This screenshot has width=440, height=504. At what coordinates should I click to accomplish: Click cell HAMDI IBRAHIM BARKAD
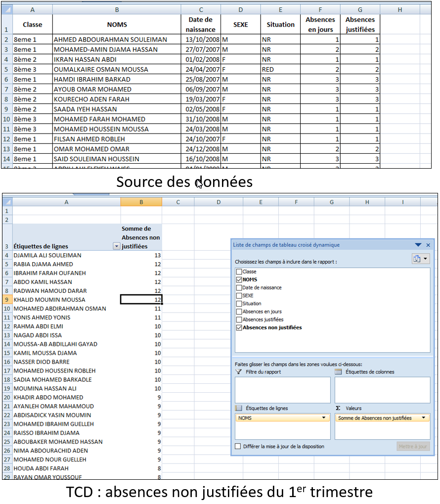[x=117, y=80]
